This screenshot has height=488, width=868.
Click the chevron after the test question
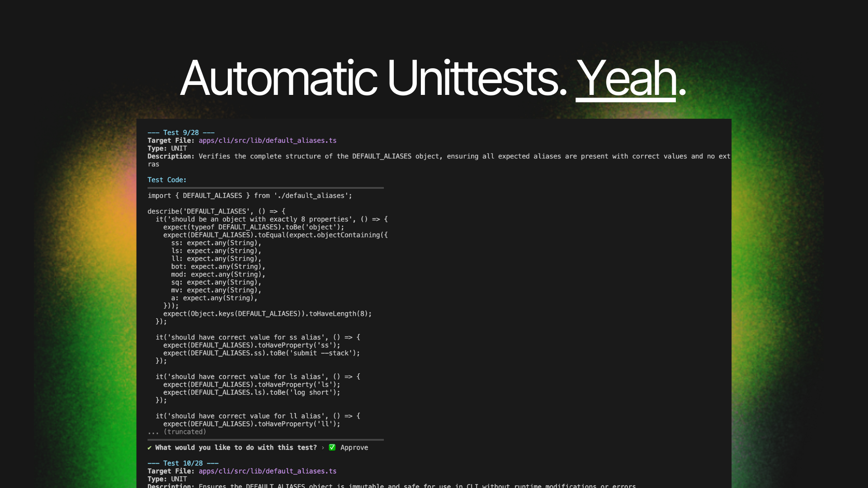click(323, 448)
